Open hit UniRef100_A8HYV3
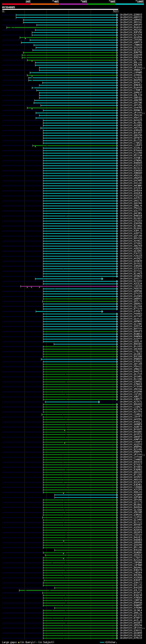146x644 pixels. [131, 17]
